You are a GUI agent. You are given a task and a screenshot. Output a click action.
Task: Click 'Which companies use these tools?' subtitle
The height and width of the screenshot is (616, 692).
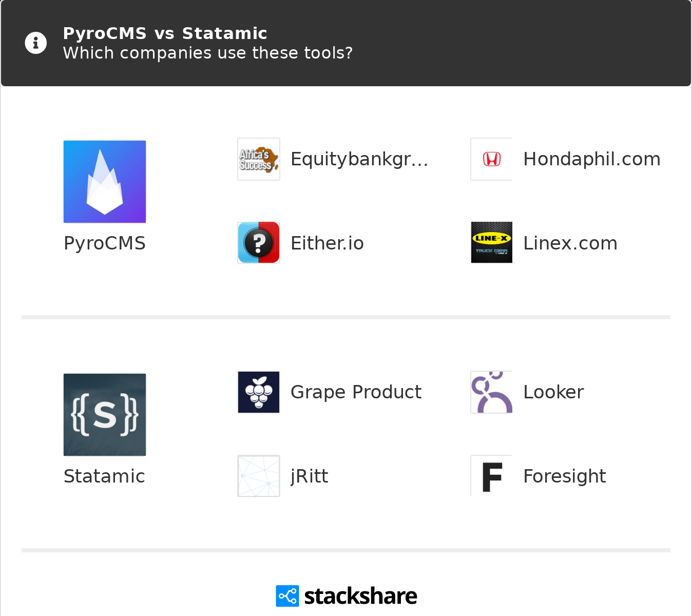point(208,53)
